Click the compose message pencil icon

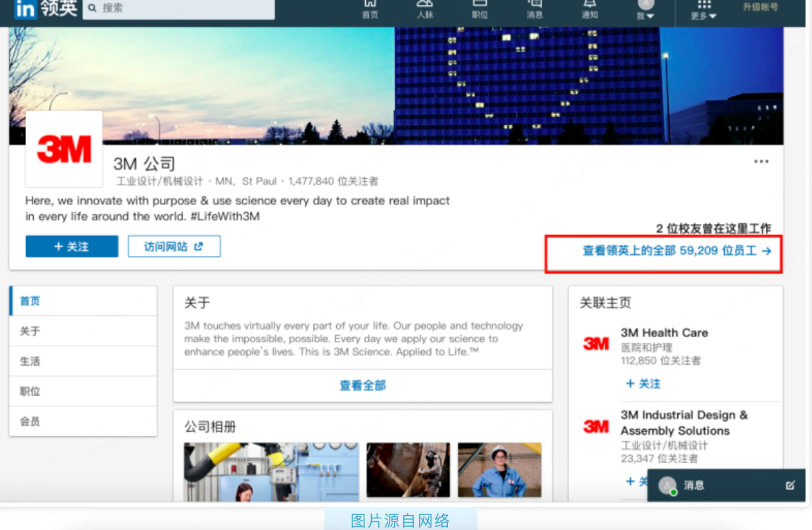click(790, 485)
